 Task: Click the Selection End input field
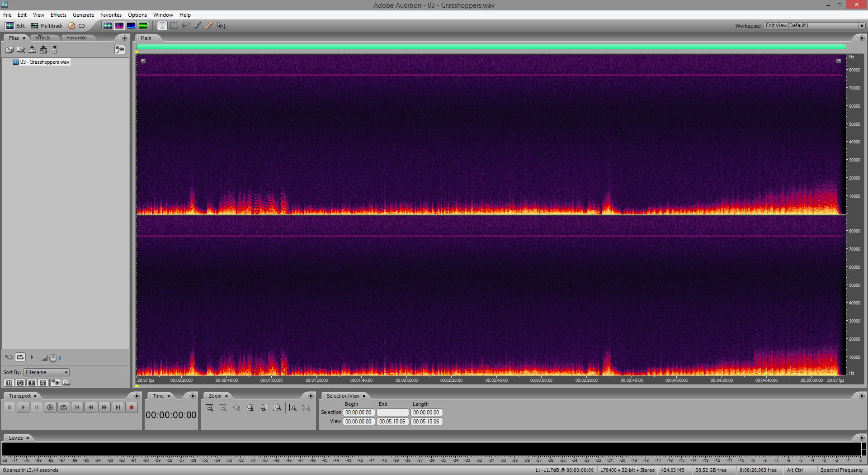pyautogui.click(x=392, y=413)
